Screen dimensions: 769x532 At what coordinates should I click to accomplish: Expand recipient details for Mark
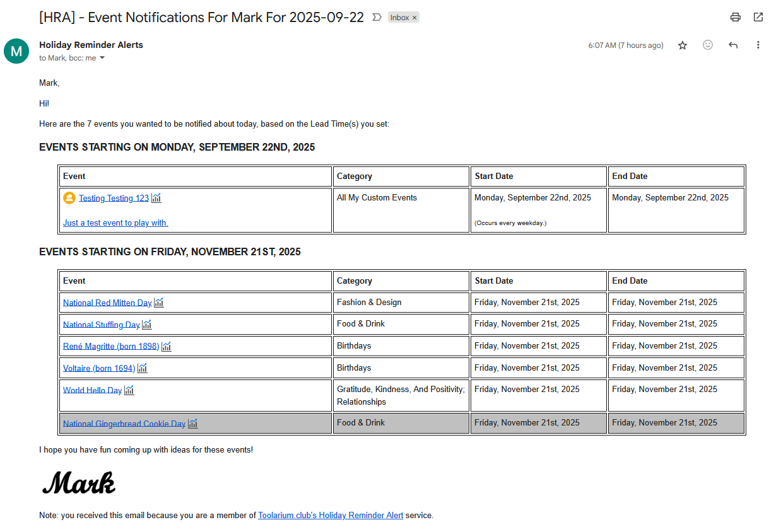coord(102,57)
